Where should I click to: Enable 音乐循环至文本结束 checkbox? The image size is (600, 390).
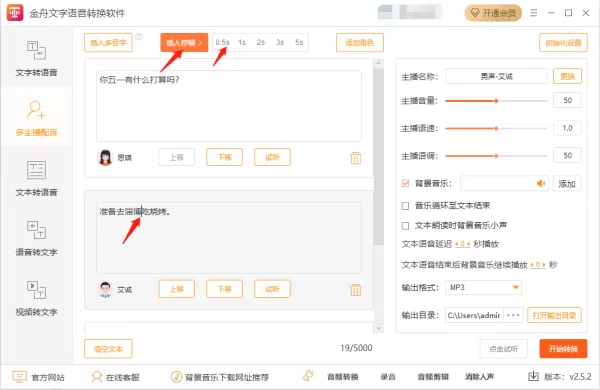(406, 206)
